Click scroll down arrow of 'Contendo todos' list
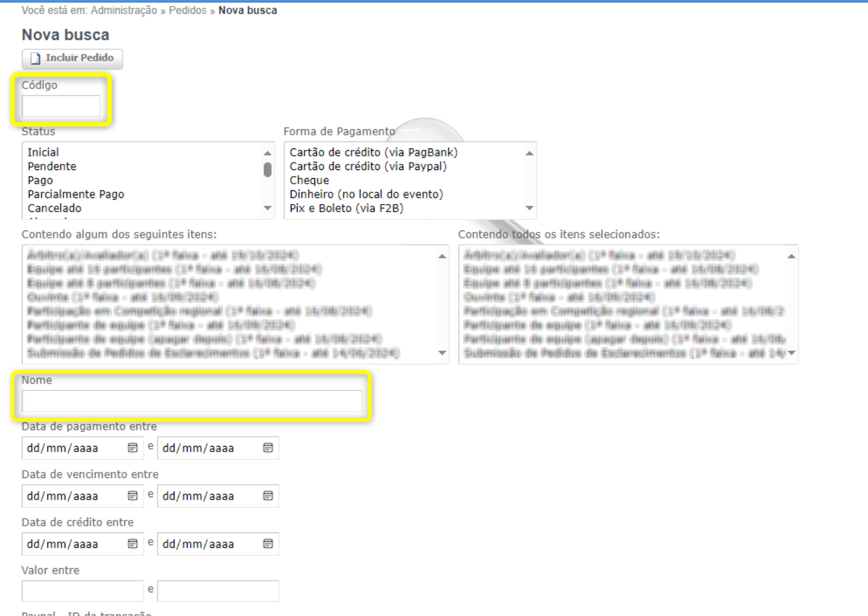 coord(792,353)
